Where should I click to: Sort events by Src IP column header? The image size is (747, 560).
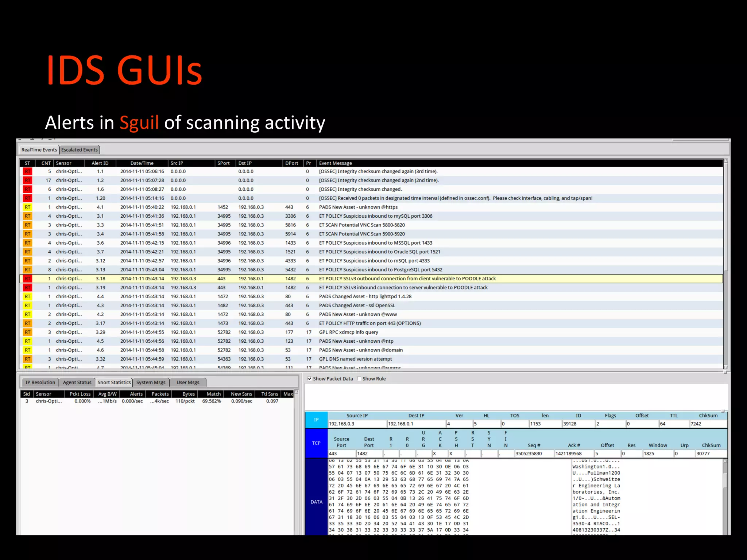click(x=191, y=163)
